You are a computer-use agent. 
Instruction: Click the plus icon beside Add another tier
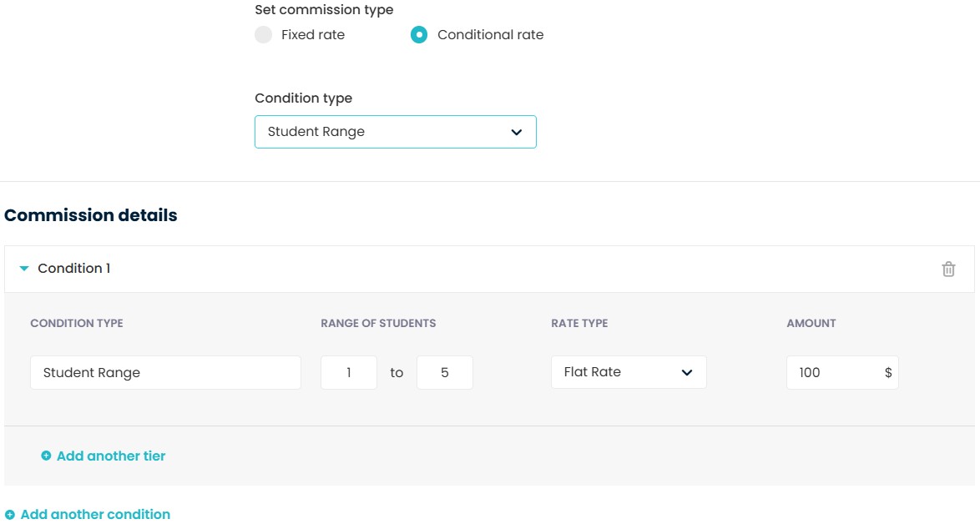click(46, 456)
